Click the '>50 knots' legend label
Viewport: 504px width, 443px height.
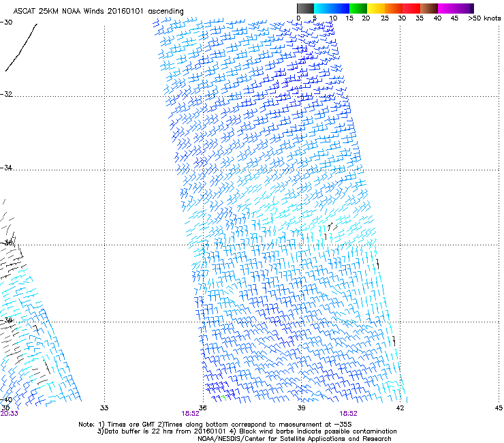pyautogui.click(x=484, y=18)
